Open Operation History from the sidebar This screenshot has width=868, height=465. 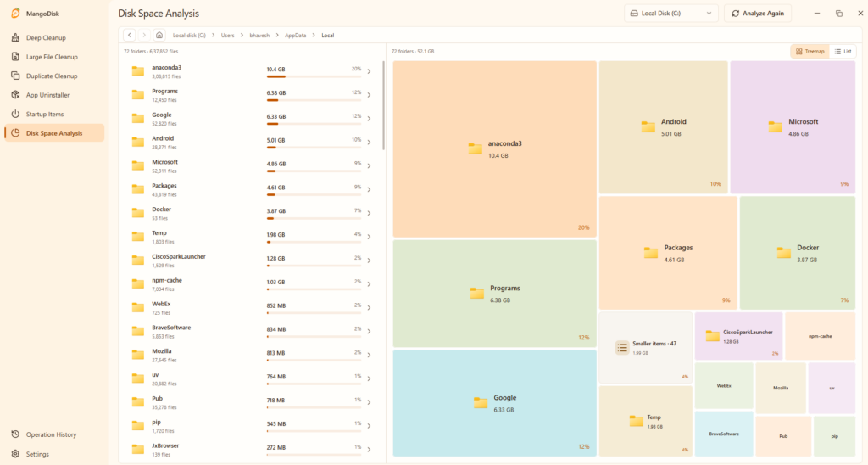coord(53,434)
